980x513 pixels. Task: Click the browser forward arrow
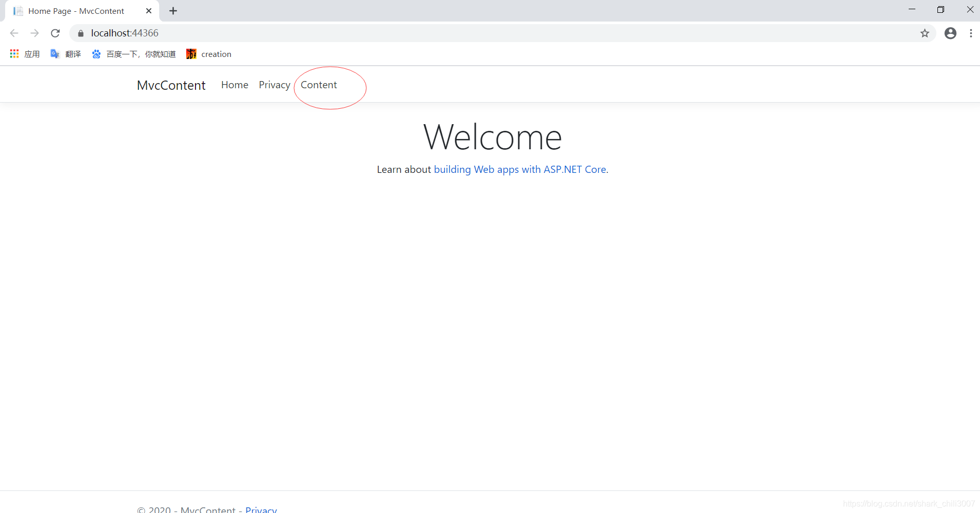[x=34, y=33]
